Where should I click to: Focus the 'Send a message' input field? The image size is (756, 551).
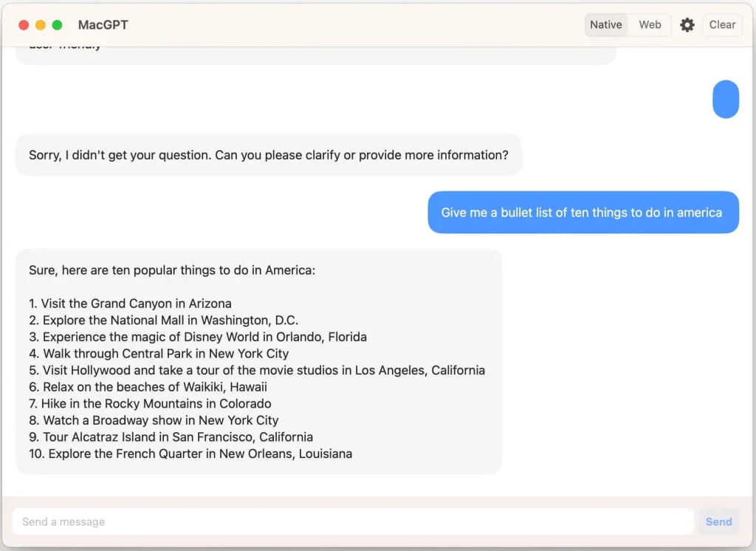point(353,521)
